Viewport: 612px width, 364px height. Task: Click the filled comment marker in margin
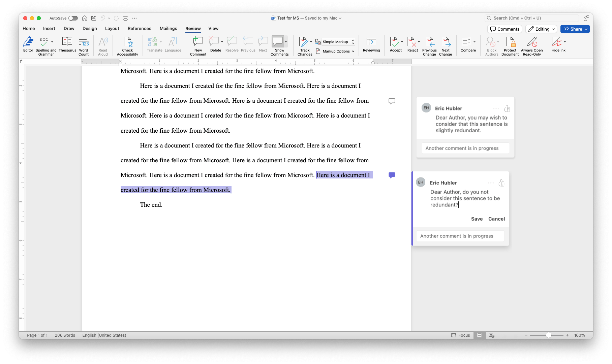[x=392, y=175]
